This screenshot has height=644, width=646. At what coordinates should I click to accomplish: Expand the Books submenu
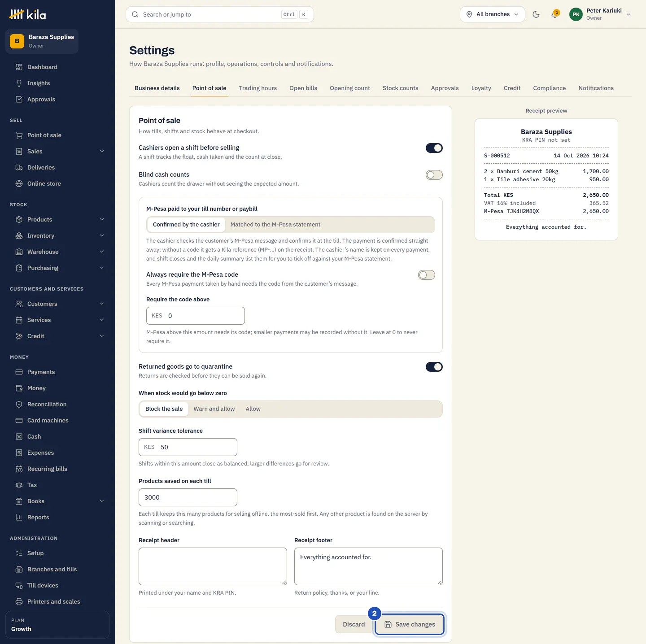[x=102, y=501]
